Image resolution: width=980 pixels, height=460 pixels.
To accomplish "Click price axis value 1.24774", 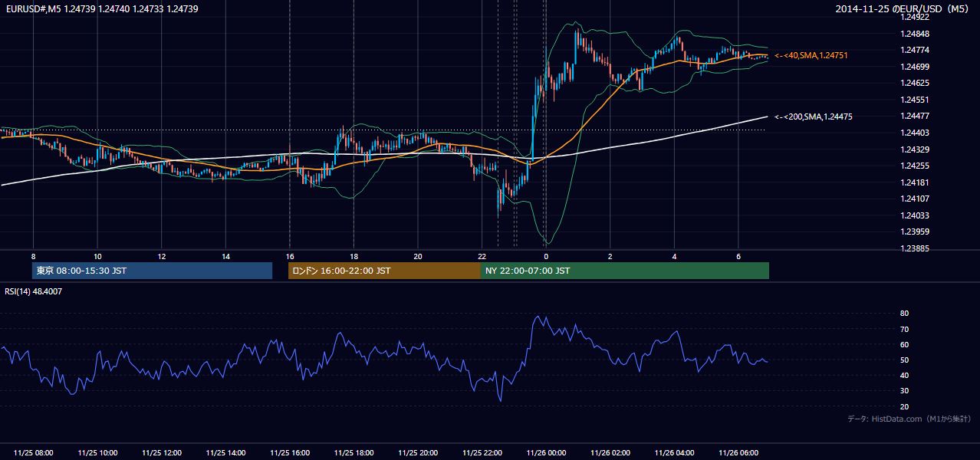I will point(915,50).
